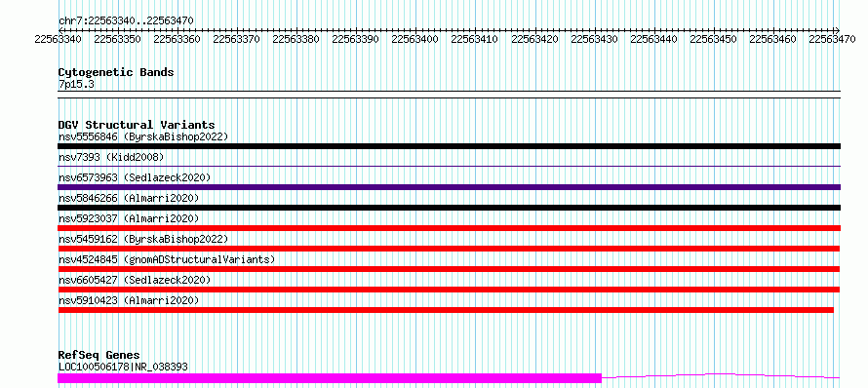Click ruler position 22563370

click(x=236, y=39)
